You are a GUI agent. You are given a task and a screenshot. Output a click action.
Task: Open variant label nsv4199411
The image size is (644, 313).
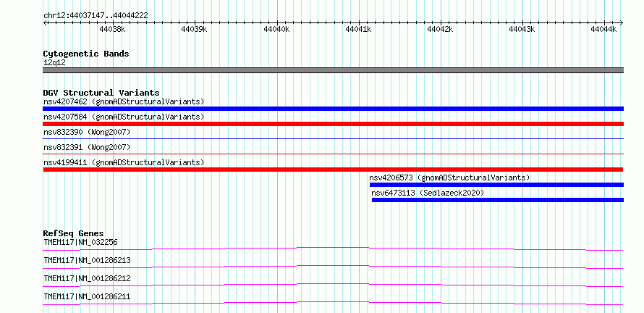[124, 162]
